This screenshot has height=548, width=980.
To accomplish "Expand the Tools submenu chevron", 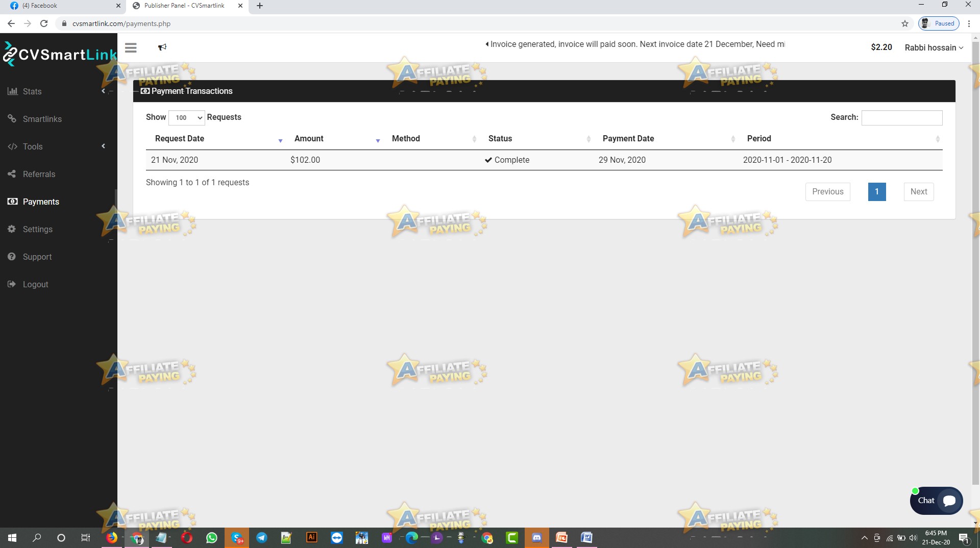I will point(103,146).
